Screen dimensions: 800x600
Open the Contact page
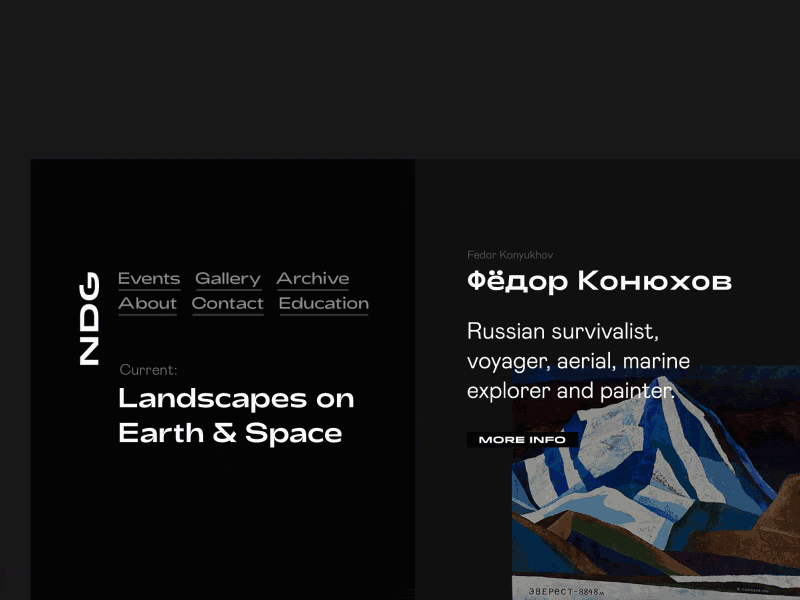coord(227,304)
